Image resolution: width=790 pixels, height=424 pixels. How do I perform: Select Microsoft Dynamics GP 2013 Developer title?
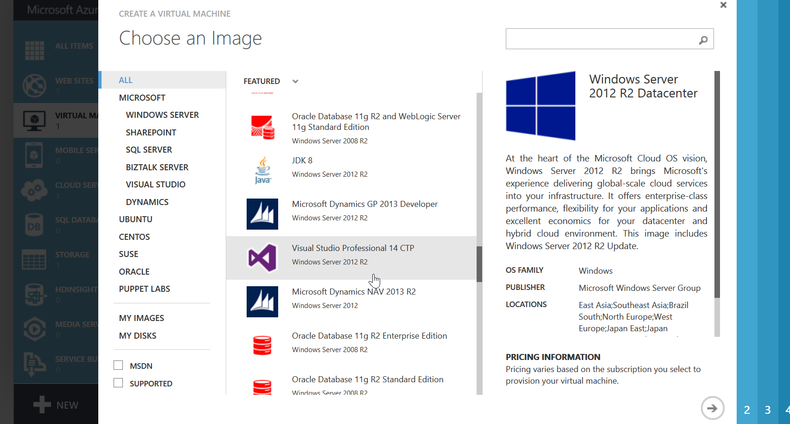[365, 204]
